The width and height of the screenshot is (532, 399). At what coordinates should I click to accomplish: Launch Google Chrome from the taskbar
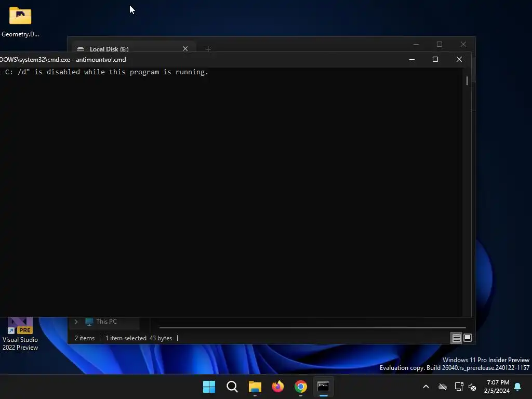tap(301, 387)
